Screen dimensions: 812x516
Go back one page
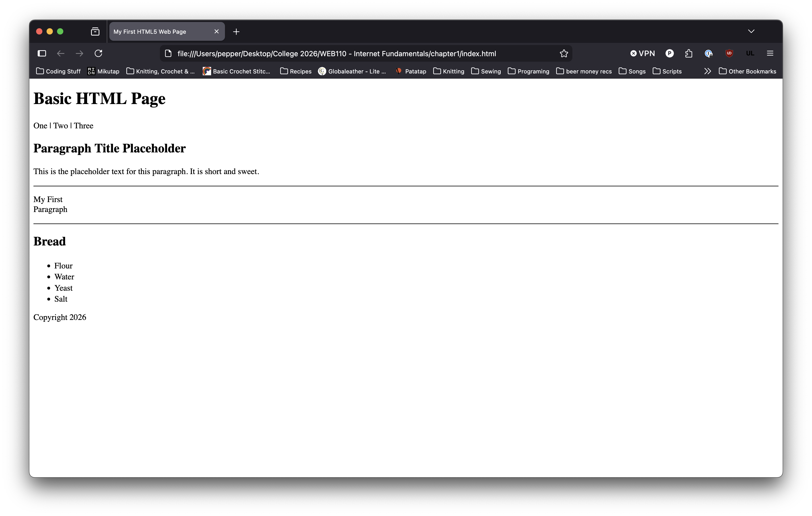pos(61,53)
